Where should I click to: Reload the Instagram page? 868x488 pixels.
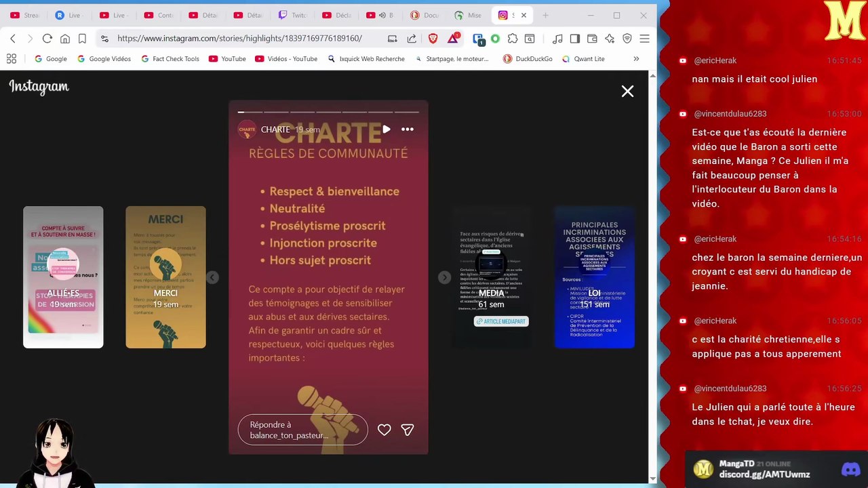47,39
